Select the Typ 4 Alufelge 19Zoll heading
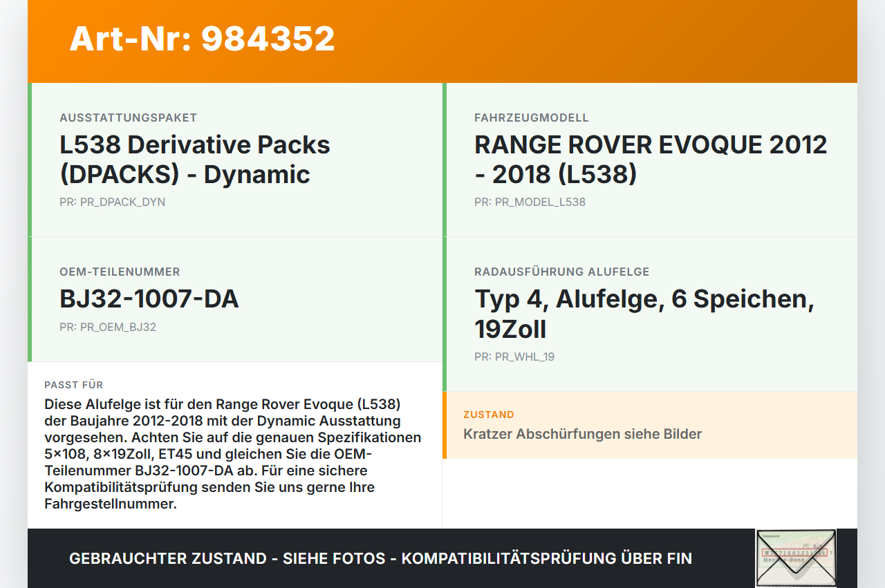Viewport: 885px width, 588px height. coord(644,314)
